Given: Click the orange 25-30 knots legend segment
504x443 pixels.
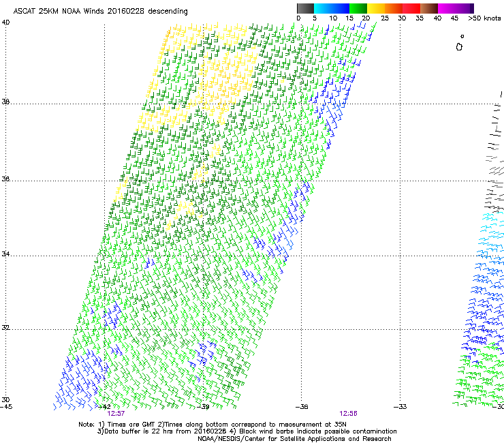Looking at the screenshot, I should pyautogui.click(x=394, y=8).
